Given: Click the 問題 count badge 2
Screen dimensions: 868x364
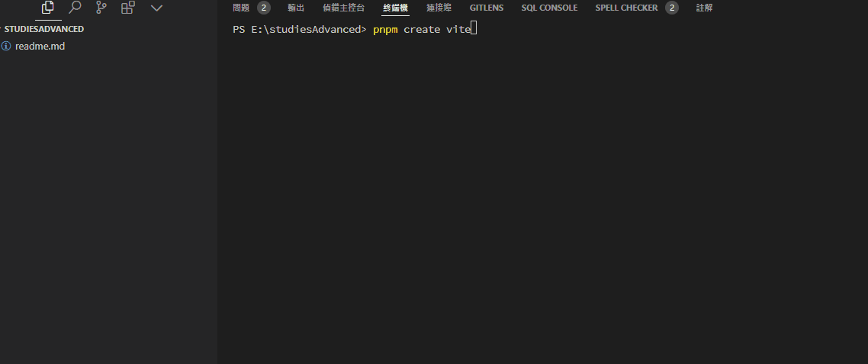Looking at the screenshot, I should [264, 8].
